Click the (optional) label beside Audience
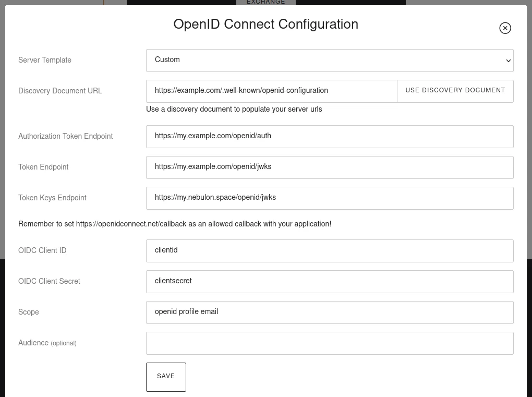 [x=63, y=343]
